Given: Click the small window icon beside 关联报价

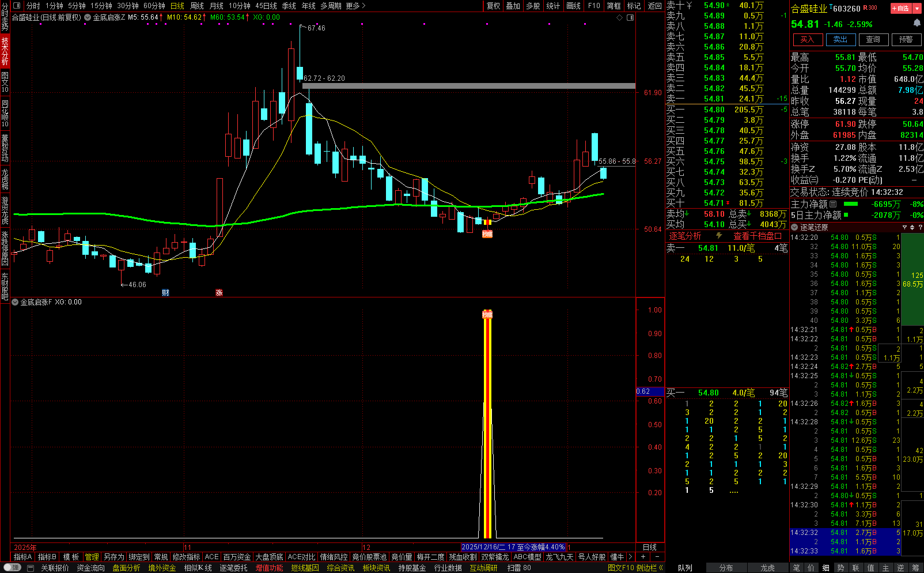Looking at the screenshot, I should 32,568.
